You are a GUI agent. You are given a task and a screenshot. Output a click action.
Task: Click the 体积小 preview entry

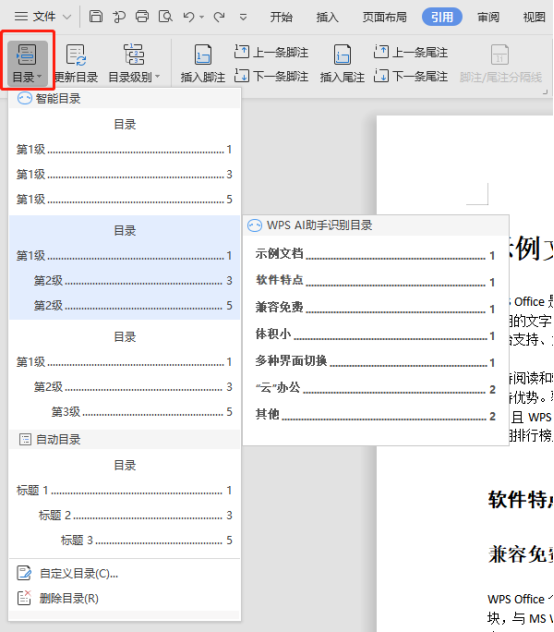(375, 335)
